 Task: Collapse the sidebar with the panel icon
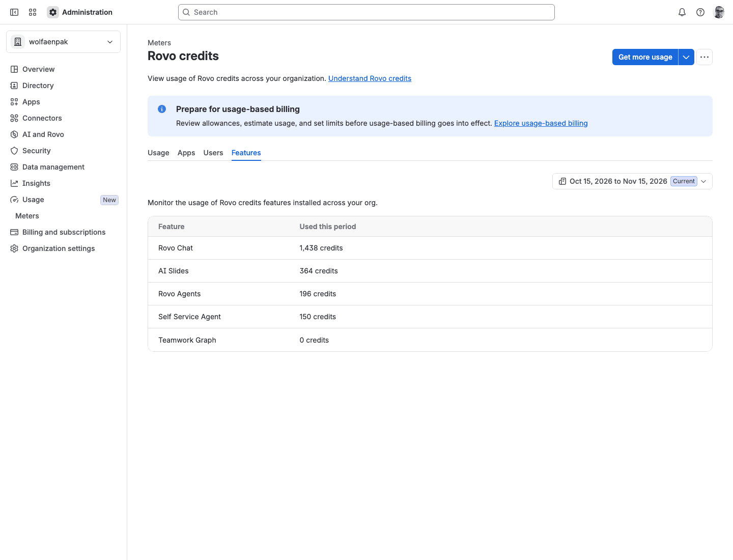(x=14, y=12)
